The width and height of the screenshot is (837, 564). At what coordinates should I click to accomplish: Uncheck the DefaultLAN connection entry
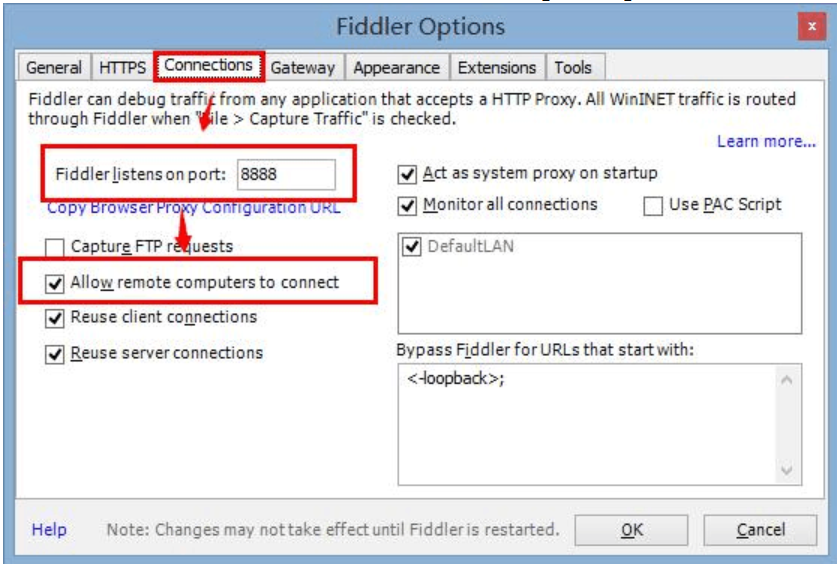tap(411, 246)
